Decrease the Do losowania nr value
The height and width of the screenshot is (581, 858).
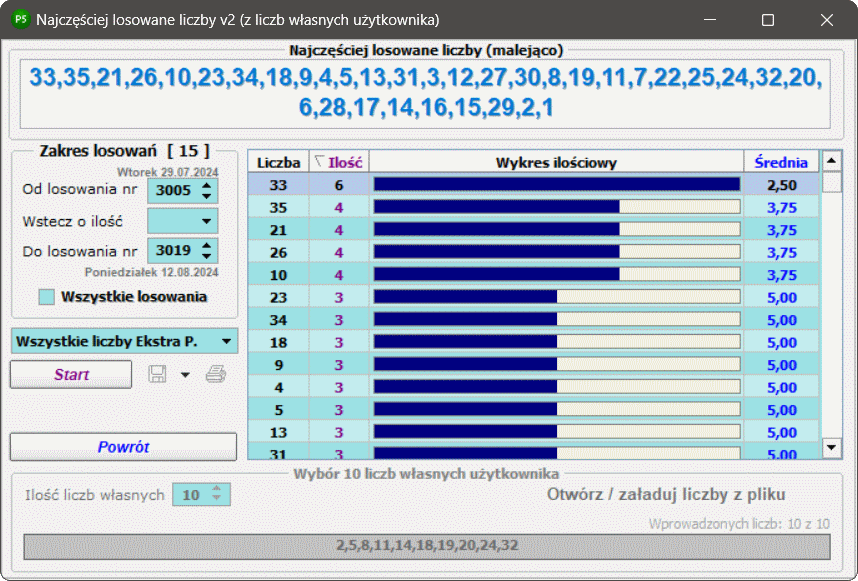click(x=206, y=255)
